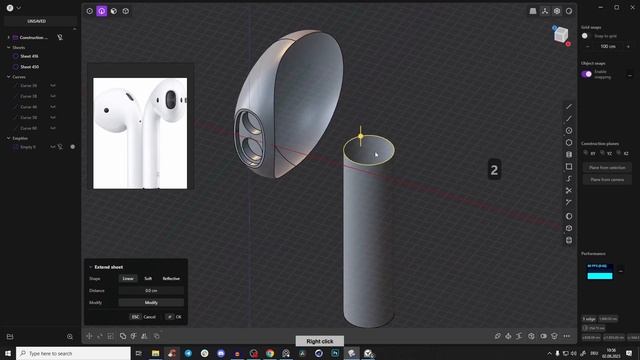The width and height of the screenshot is (640, 360).
Task: Collapse the Sheets group
Action: point(9,47)
